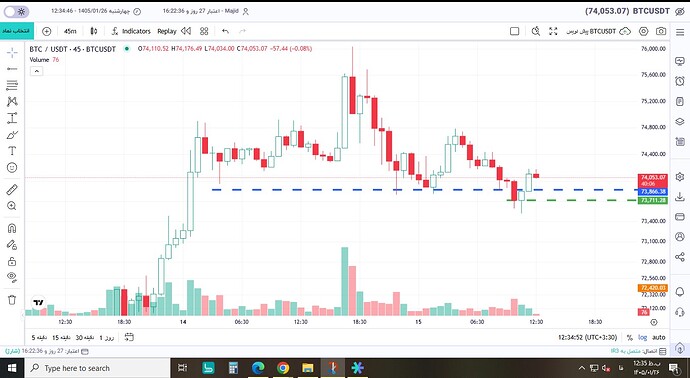The image size is (690, 378).
Task: Click the share icon in right sidebar
Action: [x=680, y=257]
